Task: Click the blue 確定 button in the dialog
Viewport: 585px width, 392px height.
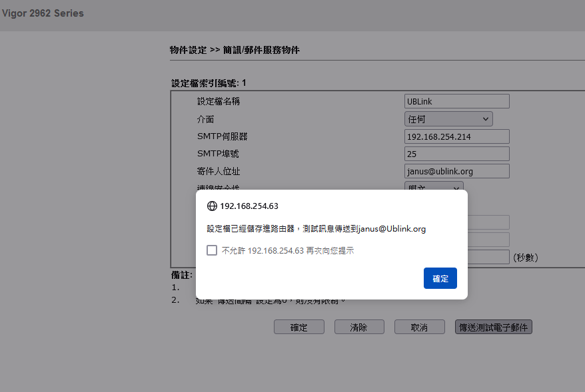Action: pos(440,278)
